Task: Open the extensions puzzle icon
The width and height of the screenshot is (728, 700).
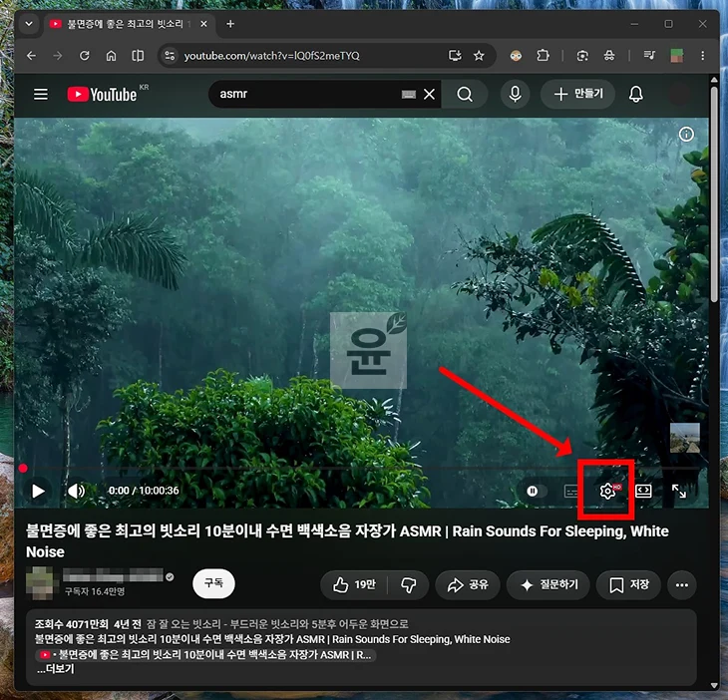Action: point(543,56)
